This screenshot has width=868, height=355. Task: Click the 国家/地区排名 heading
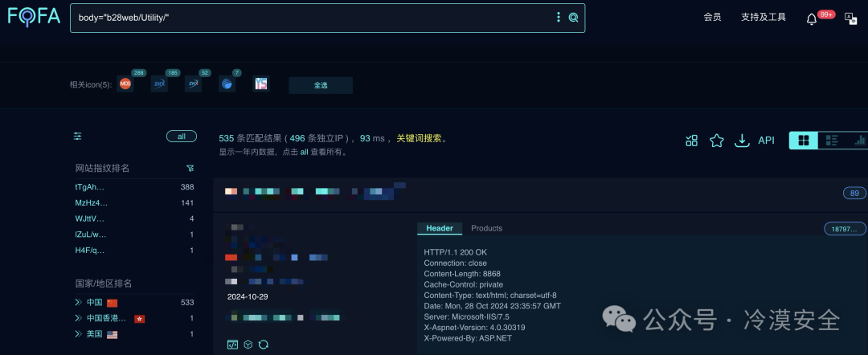(104, 284)
